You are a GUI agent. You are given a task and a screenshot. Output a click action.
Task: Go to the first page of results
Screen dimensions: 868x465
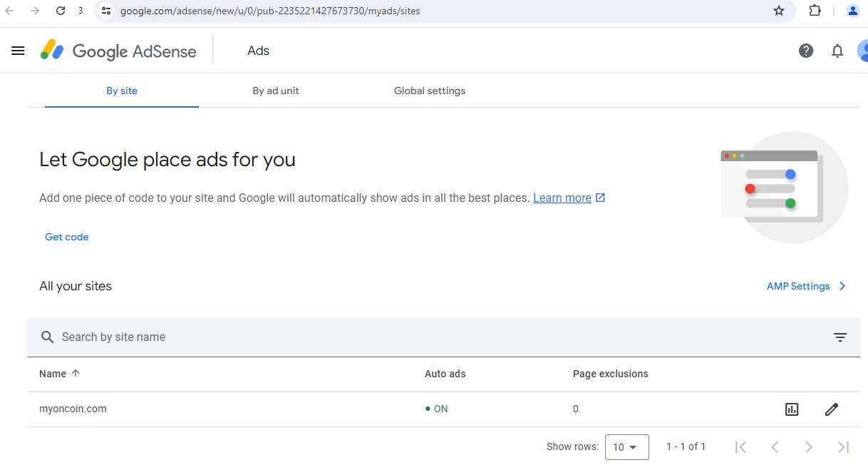740,447
